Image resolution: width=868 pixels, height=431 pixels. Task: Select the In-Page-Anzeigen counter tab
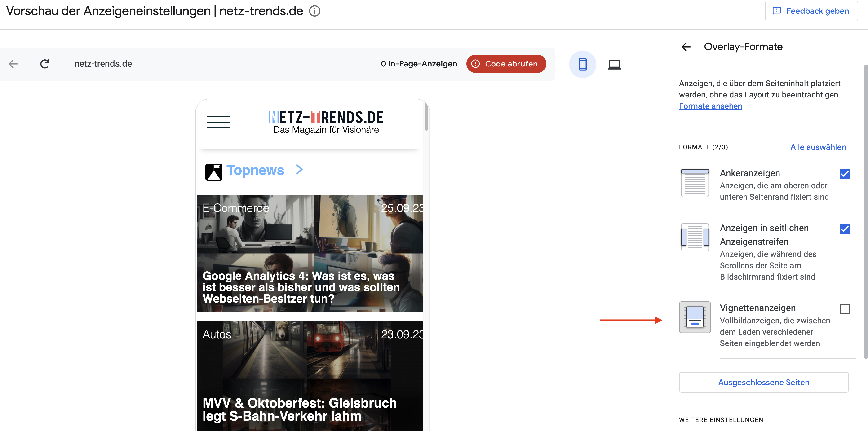(419, 64)
